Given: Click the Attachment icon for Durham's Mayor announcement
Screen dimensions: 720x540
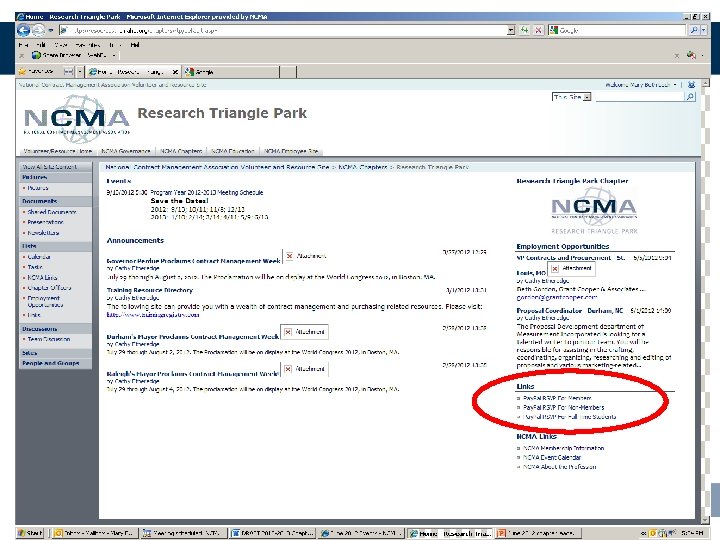Looking at the screenshot, I should pos(304,332).
